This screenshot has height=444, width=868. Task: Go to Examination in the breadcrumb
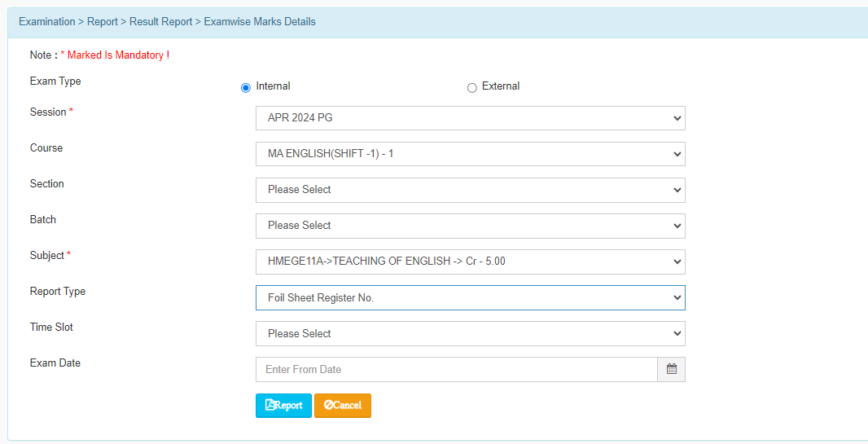click(x=47, y=22)
